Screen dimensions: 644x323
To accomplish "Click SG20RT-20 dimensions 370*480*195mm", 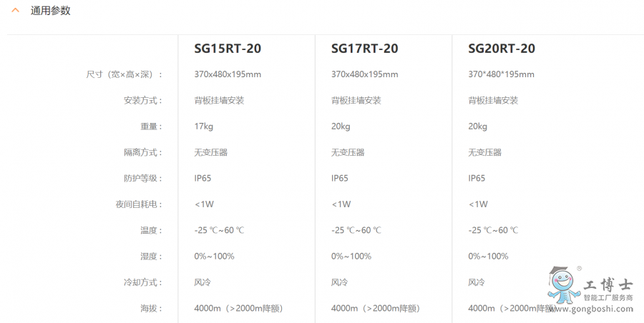I will point(501,74).
